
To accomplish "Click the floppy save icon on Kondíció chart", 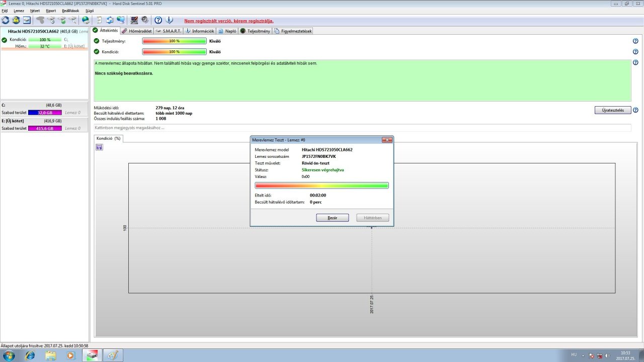I will [99, 147].
